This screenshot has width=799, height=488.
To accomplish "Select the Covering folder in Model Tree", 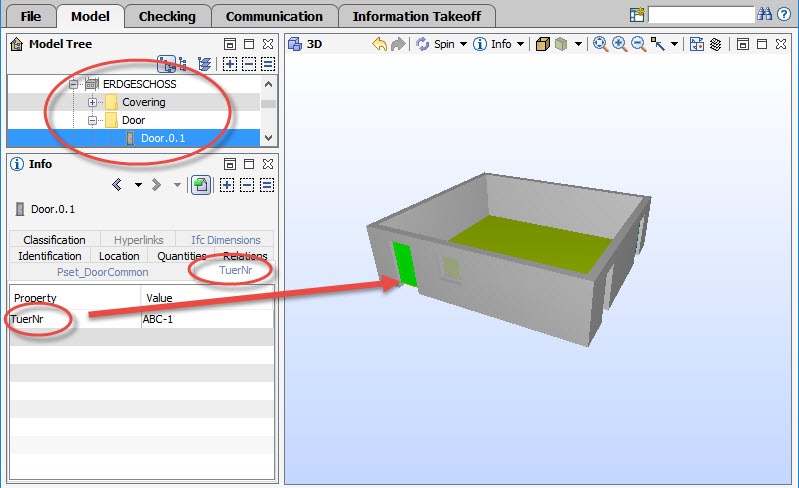I will [x=144, y=102].
